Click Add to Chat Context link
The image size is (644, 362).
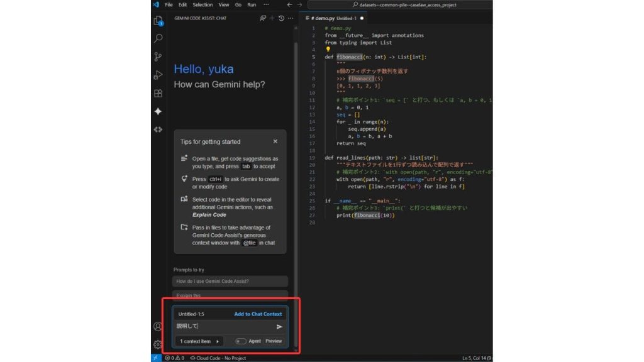point(258,314)
